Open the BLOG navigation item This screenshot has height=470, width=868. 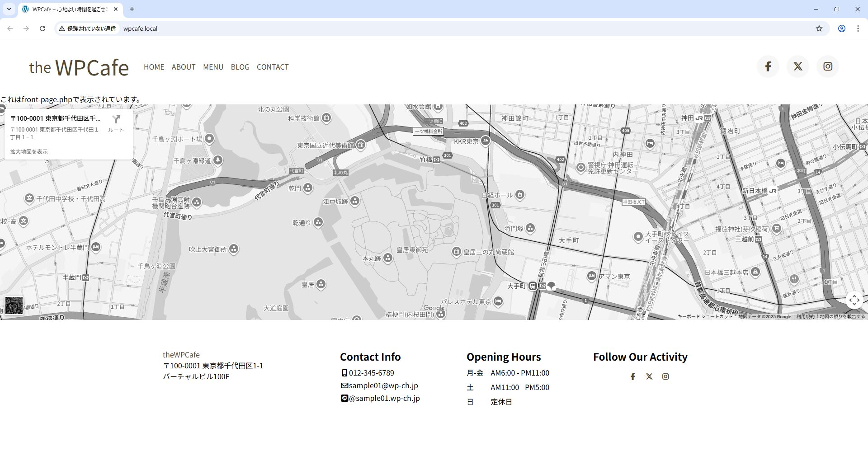(x=240, y=67)
